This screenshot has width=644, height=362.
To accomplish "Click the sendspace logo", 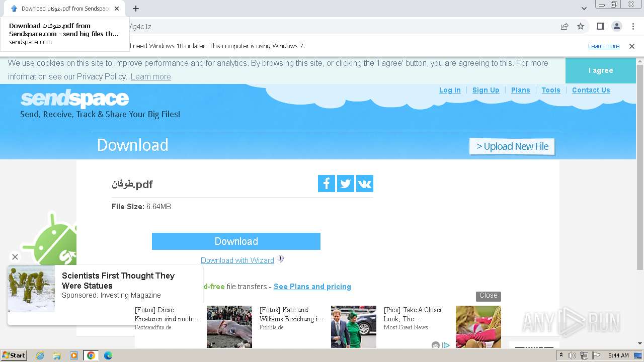I will coord(74,99).
